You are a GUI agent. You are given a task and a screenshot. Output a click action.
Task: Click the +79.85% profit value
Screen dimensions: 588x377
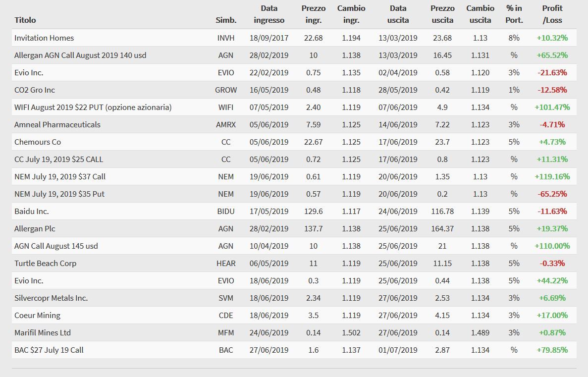[552, 350]
